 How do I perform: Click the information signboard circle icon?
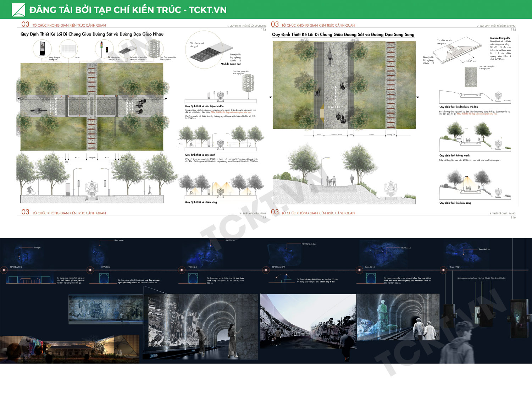(x=42, y=48)
